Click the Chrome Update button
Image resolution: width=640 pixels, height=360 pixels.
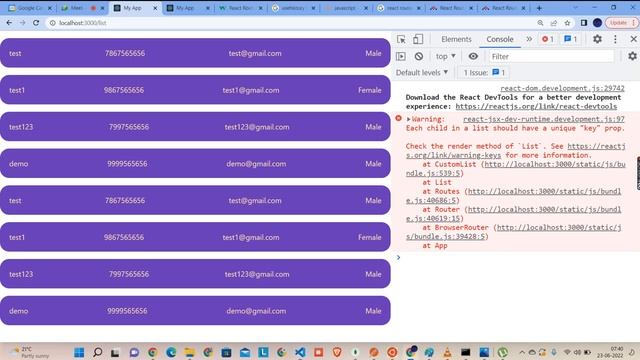point(621,23)
